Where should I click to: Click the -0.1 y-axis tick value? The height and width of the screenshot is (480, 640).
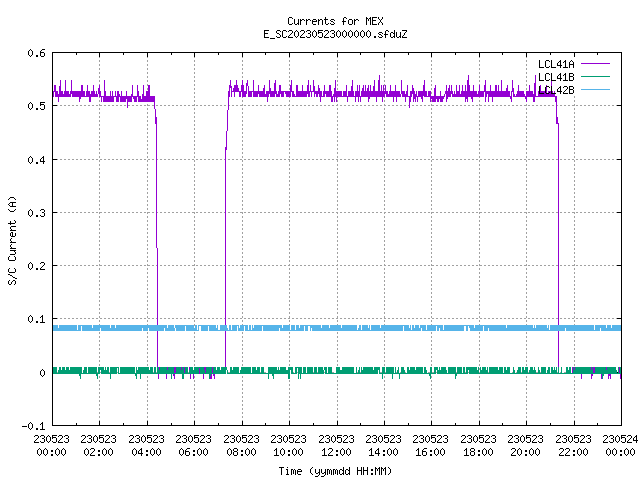(33, 426)
